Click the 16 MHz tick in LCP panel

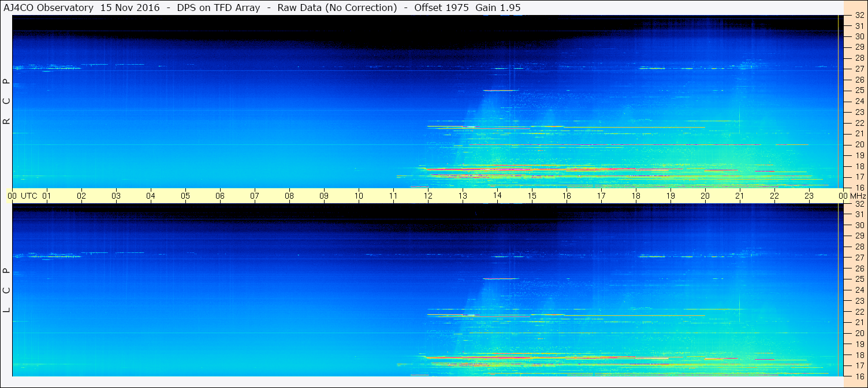coord(859,376)
